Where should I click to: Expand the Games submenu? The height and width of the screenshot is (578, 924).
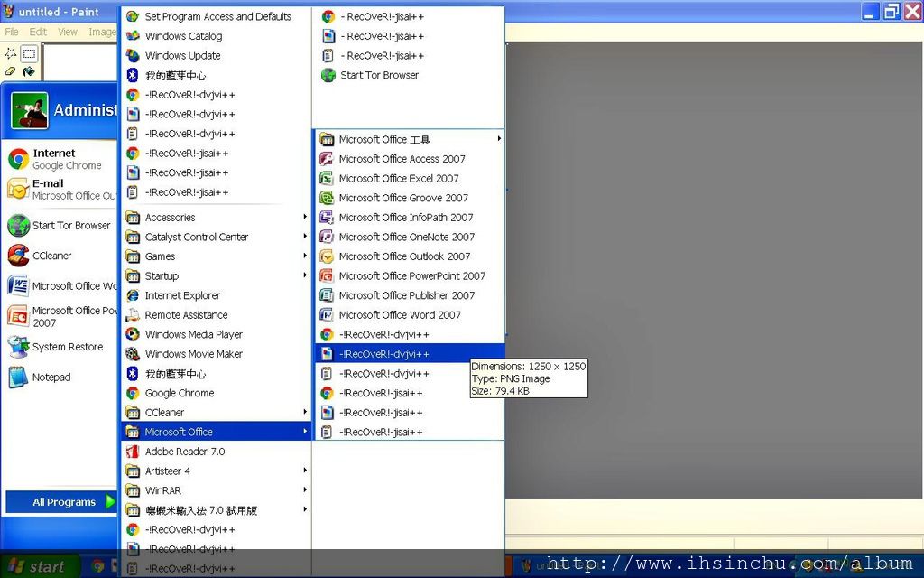click(217, 256)
